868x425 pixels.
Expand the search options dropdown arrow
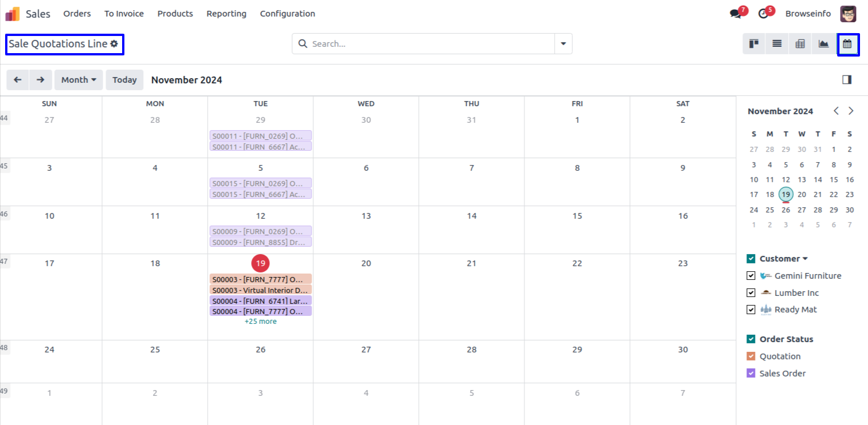point(563,44)
